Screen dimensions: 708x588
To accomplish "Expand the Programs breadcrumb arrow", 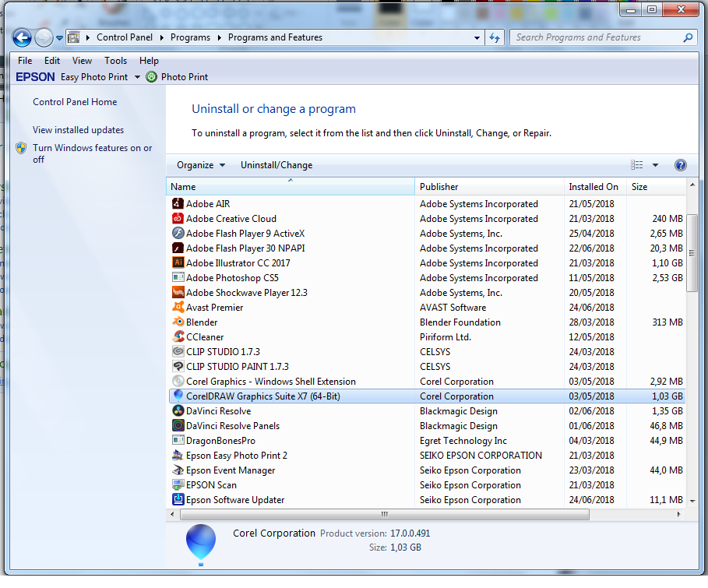I will tap(219, 37).
